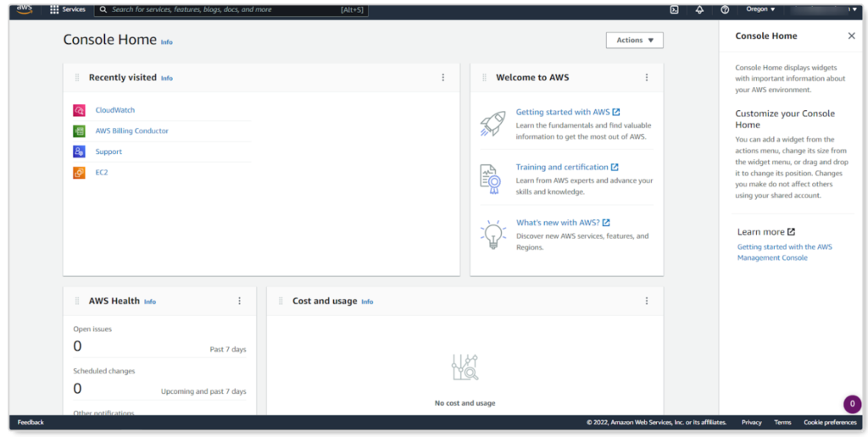Open the Privacy footer link
This screenshot has height=437, width=868.
(x=752, y=422)
